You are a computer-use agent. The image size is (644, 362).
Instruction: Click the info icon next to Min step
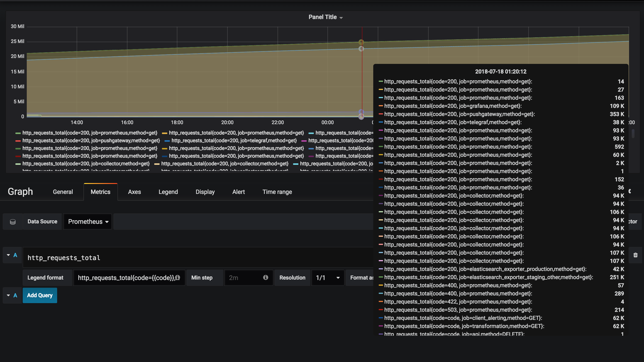tap(265, 277)
